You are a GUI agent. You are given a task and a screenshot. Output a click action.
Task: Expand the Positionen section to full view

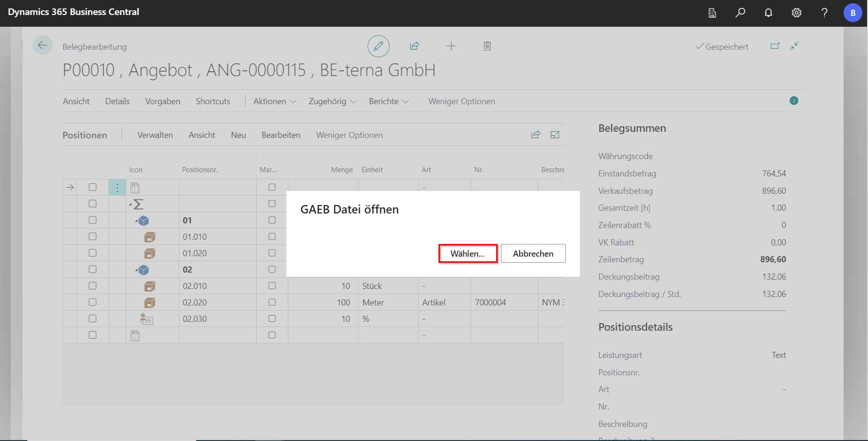tap(555, 135)
